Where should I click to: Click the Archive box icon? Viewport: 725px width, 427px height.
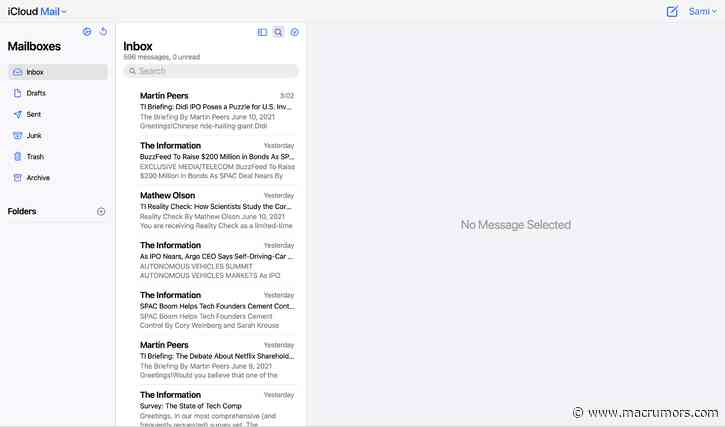tap(18, 178)
